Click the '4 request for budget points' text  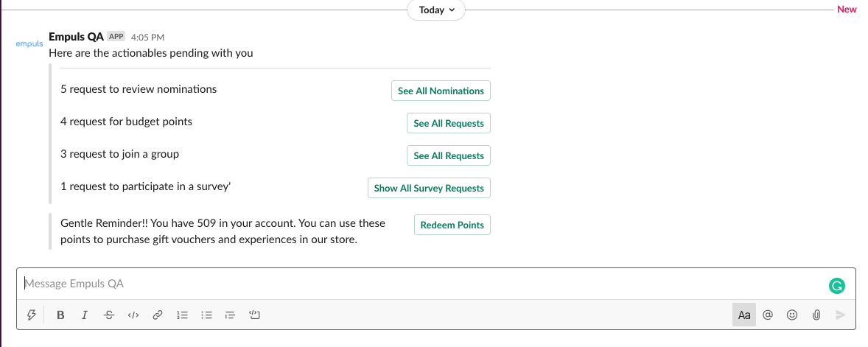pos(126,122)
